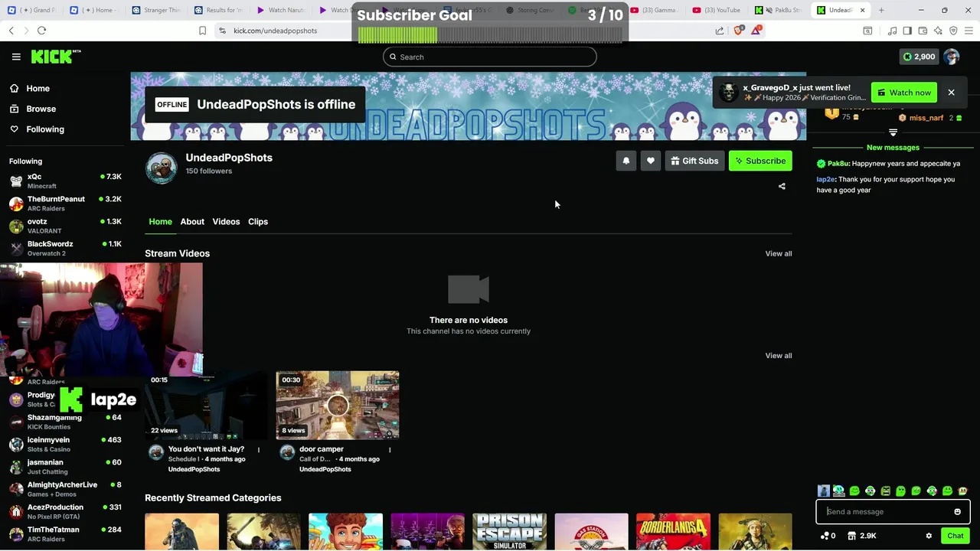Open TheBurntPeanut channel in sidebar
Viewport: 980px width, 551px height.
coord(65,204)
